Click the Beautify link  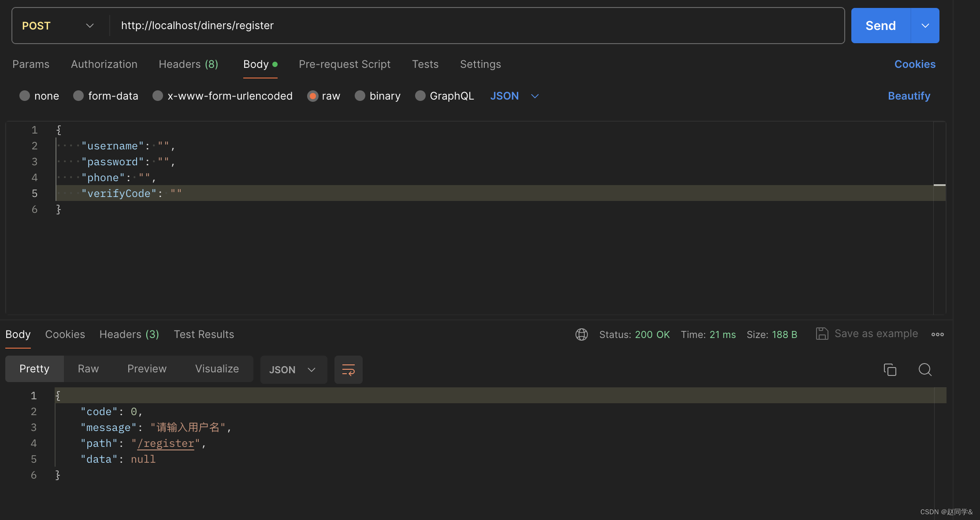pyautogui.click(x=909, y=96)
